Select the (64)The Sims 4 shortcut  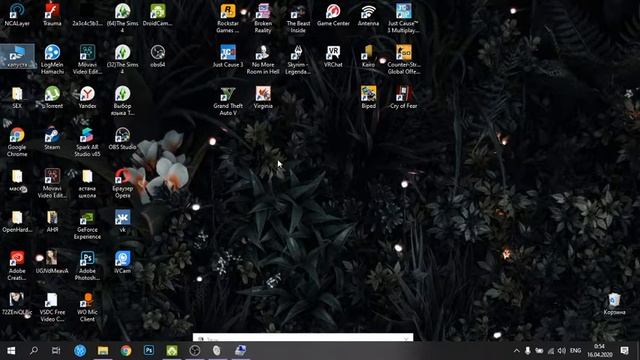tap(122, 18)
